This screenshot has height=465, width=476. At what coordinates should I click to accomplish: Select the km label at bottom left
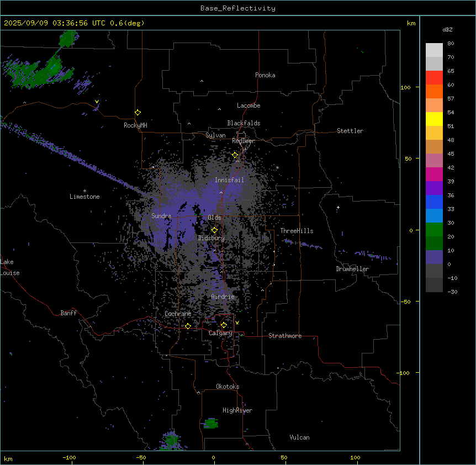click(x=8, y=458)
